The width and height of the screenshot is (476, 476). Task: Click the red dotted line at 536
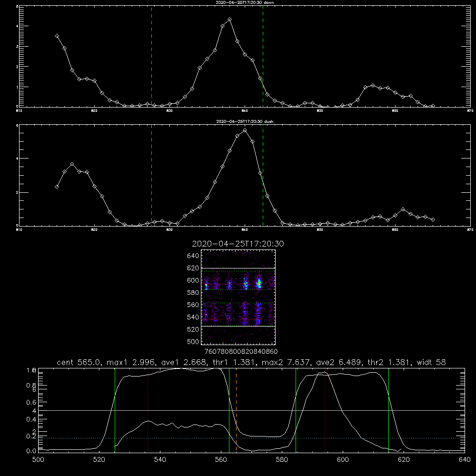pyautogui.click(x=148, y=410)
